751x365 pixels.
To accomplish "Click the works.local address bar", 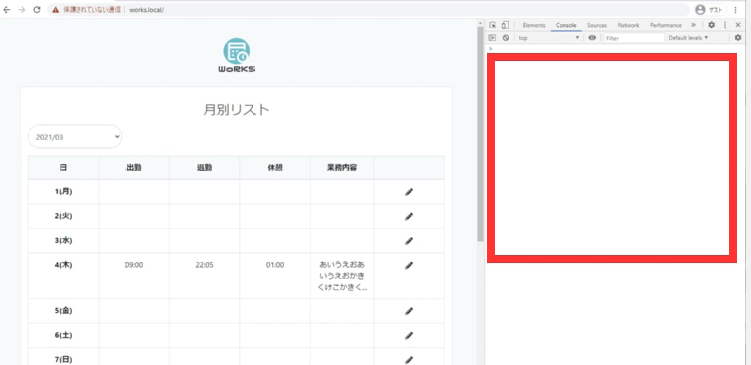I will tap(369, 10).
